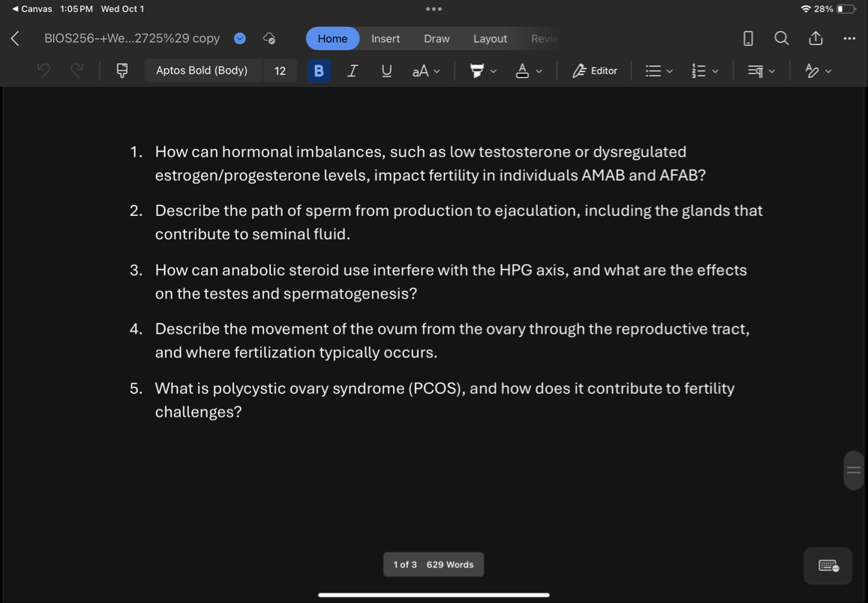Image resolution: width=868 pixels, height=603 pixels.
Task: Toggle Underline formatting
Action: 386,70
